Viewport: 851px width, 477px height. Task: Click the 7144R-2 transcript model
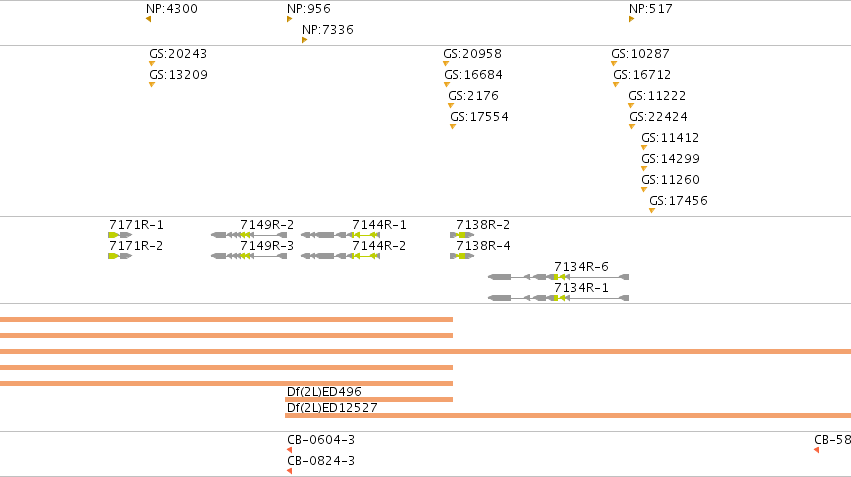pyautogui.click(x=340, y=256)
